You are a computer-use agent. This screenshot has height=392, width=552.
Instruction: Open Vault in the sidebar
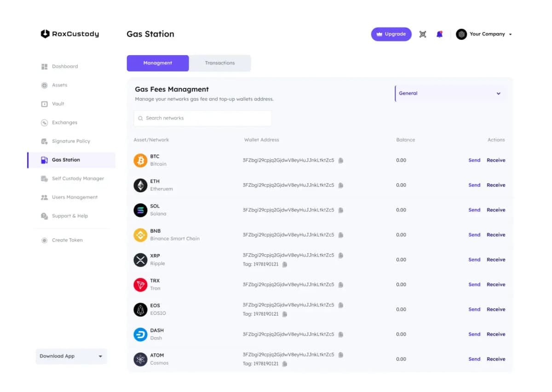click(x=58, y=104)
